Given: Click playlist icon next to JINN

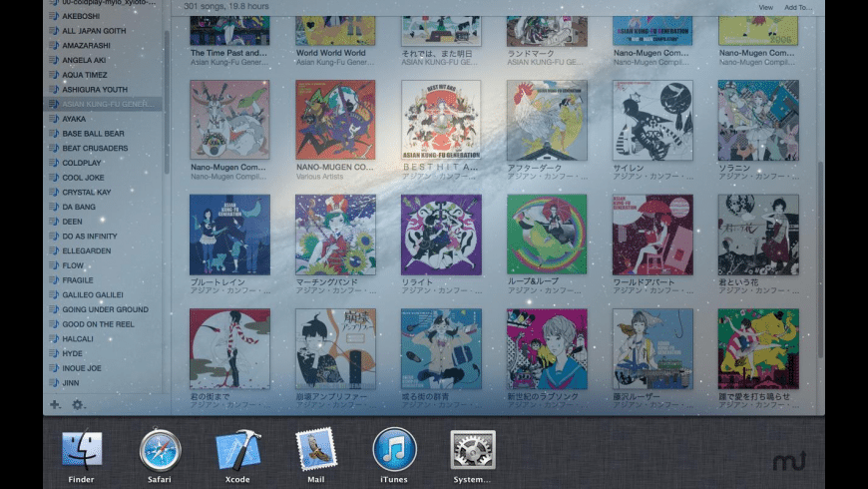Looking at the screenshot, I should 54,382.
